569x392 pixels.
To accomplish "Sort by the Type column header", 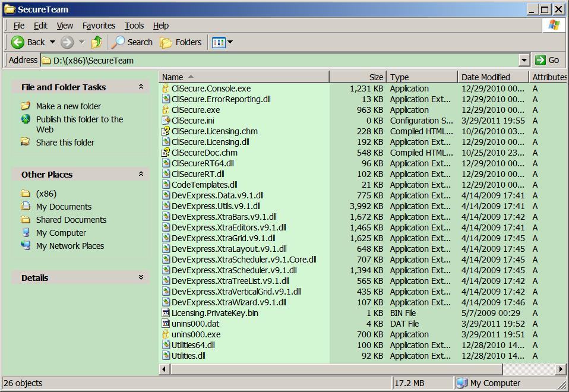I will (x=422, y=77).
